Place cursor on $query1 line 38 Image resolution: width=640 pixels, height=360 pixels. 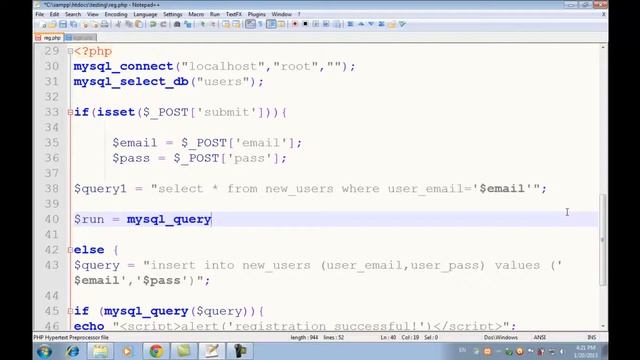[100, 189]
